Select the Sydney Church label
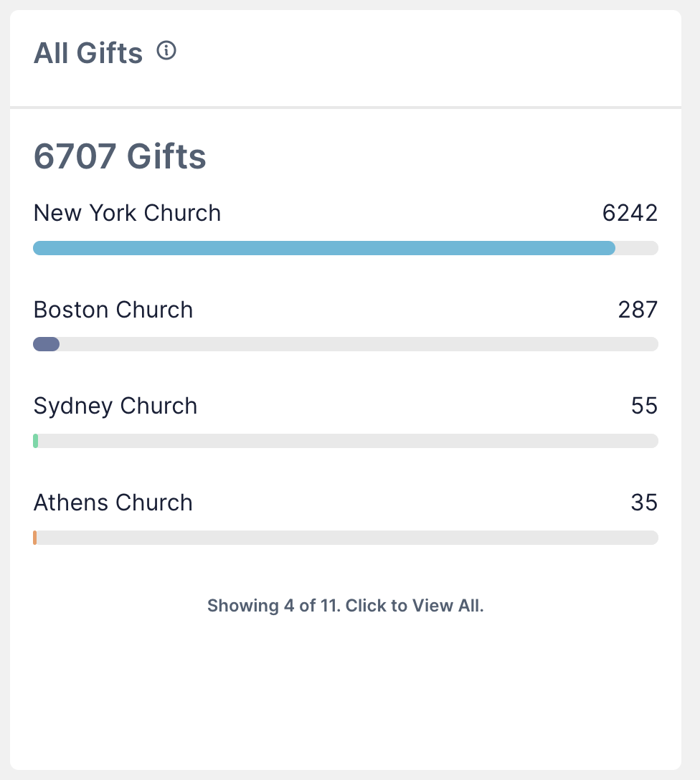The height and width of the screenshot is (780, 700). [x=115, y=406]
